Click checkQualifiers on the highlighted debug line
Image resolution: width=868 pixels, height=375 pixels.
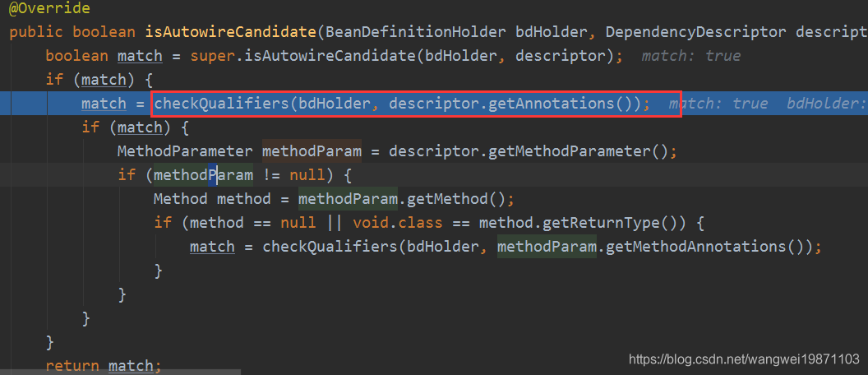pyautogui.click(x=222, y=104)
